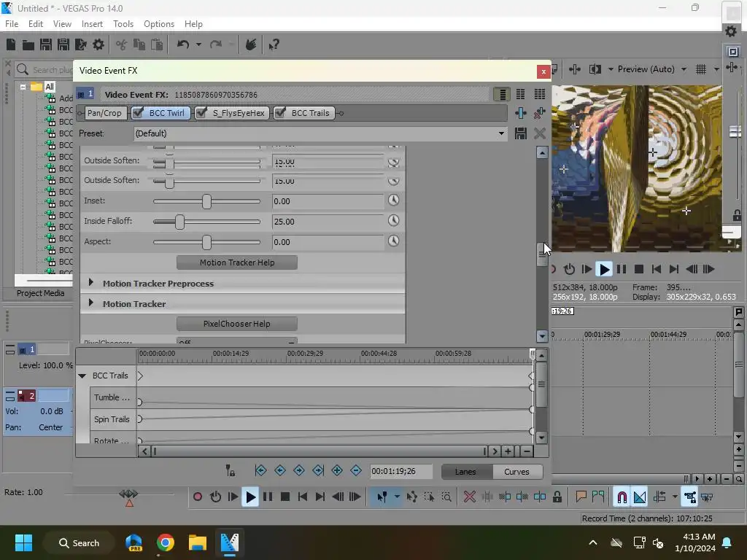Expand the Motion Tracker section
The width and height of the screenshot is (747, 560).
[x=91, y=303]
